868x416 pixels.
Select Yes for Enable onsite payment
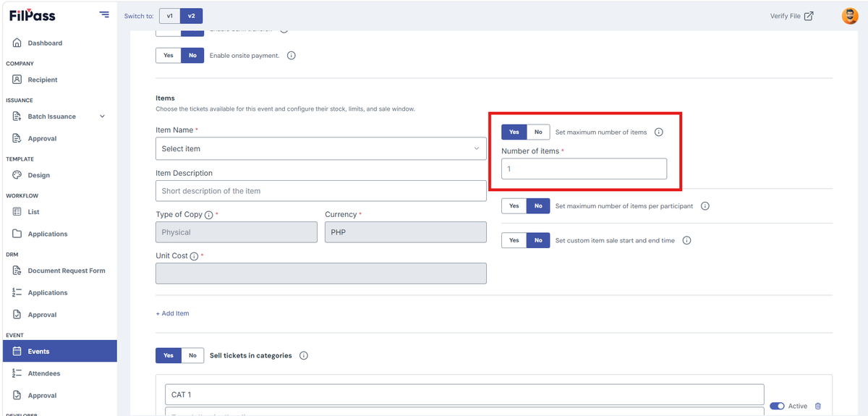point(169,55)
